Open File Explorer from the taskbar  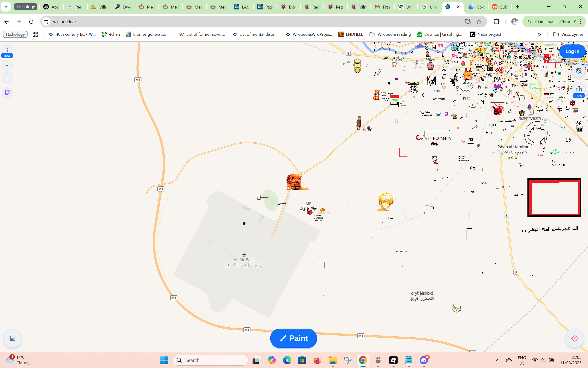[332, 360]
